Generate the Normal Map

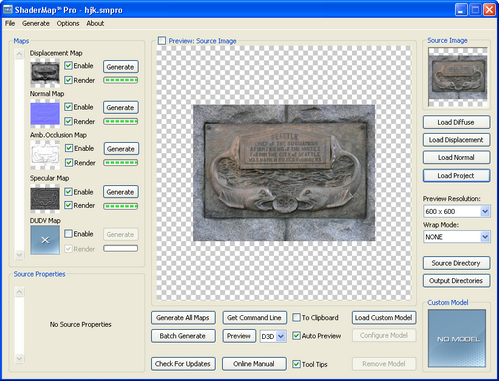(121, 107)
